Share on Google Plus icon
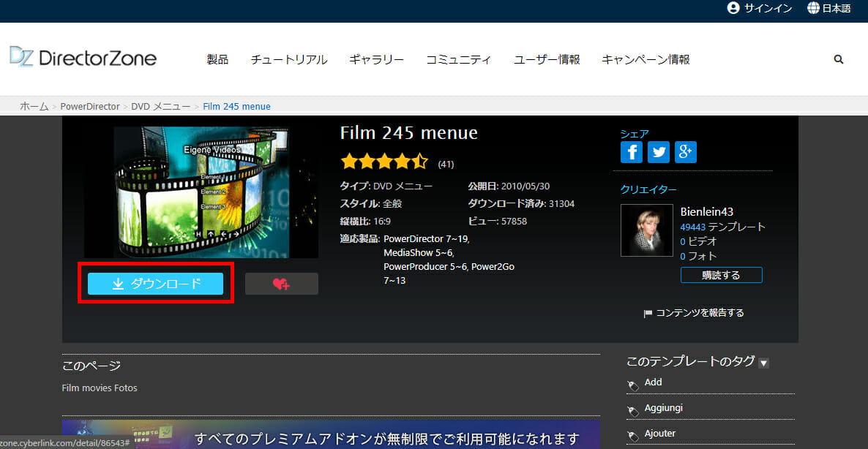The image size is (868, 449). [685, 152]
